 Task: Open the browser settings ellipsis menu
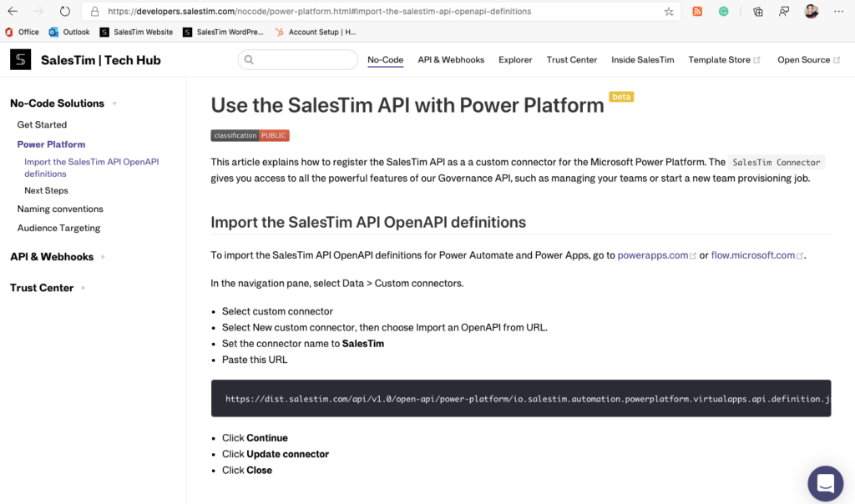[x=838, y=12]
